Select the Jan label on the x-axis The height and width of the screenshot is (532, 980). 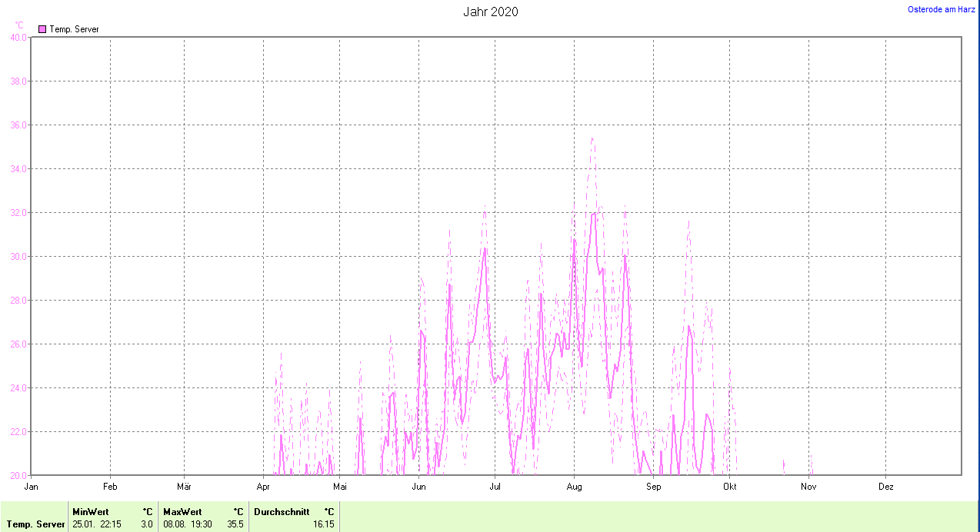coord(32,487)
